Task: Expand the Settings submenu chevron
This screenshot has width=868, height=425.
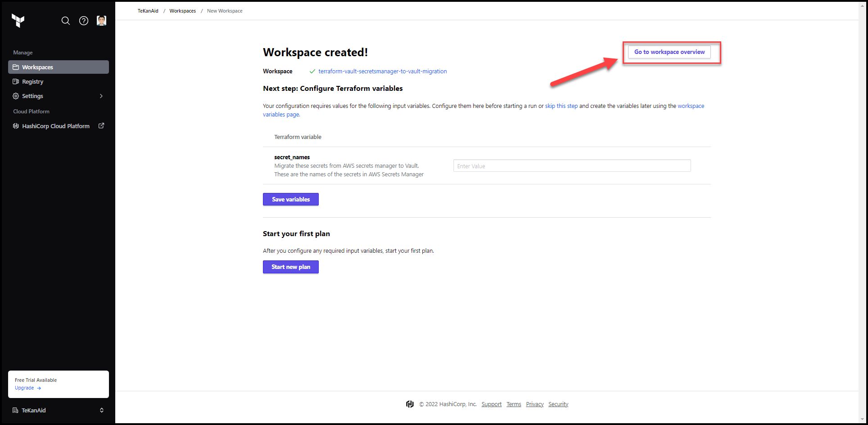Action: pyautogui.click(x=101, y=96)
